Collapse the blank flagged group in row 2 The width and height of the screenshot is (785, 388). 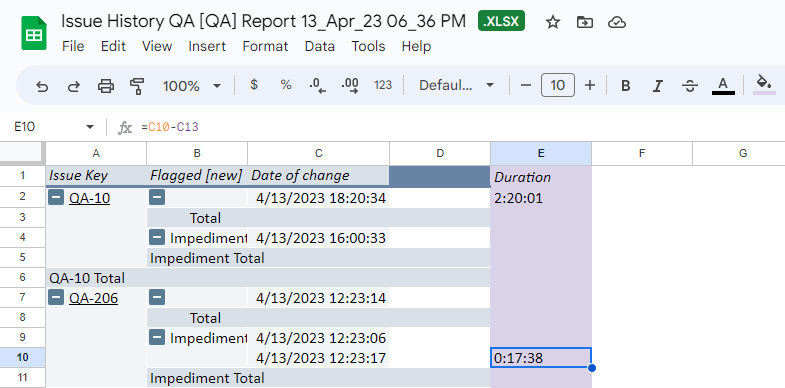pos(157,198)
